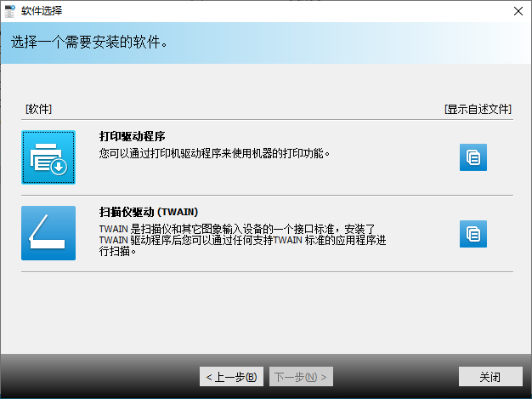Open the readme file for scanner driver TWAIN

click(x=473, y=234)
